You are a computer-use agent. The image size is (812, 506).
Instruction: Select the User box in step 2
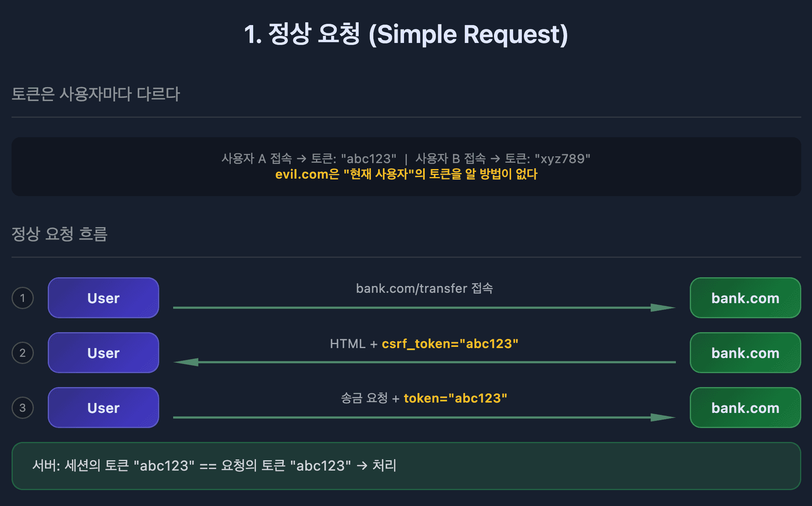click(x=103, y=353)
